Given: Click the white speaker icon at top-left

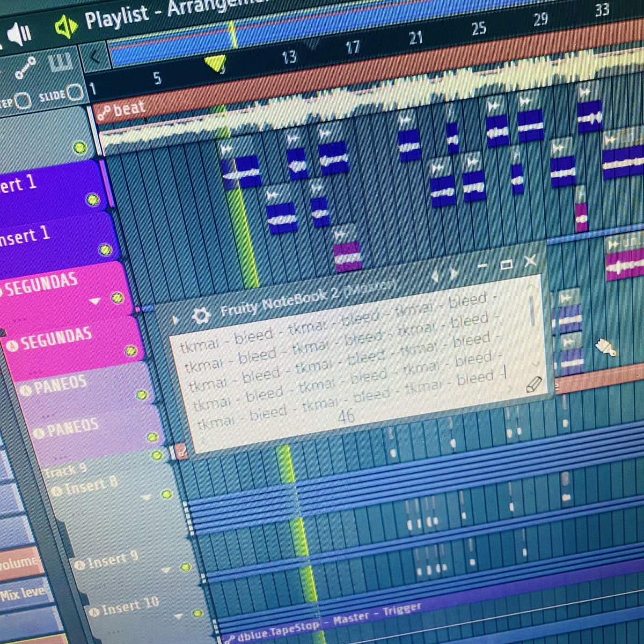Looking at the screenshot, I should click(x=20, y=34).
